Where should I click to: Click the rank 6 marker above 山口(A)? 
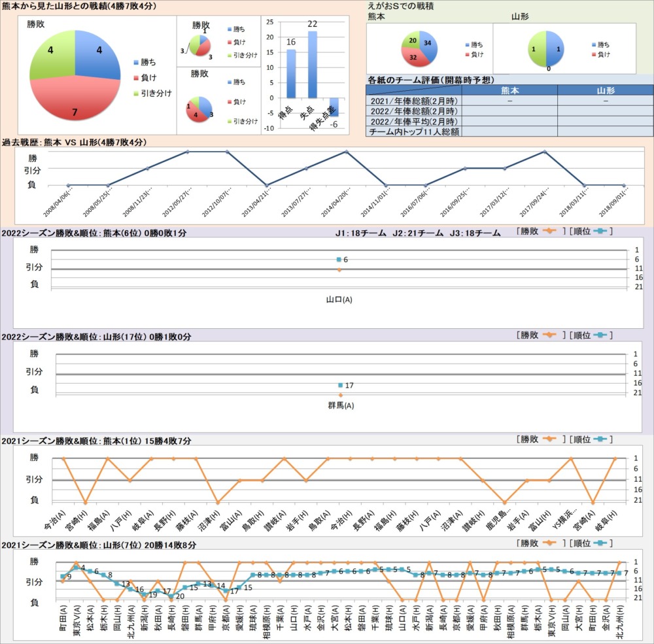click(339, 260)
